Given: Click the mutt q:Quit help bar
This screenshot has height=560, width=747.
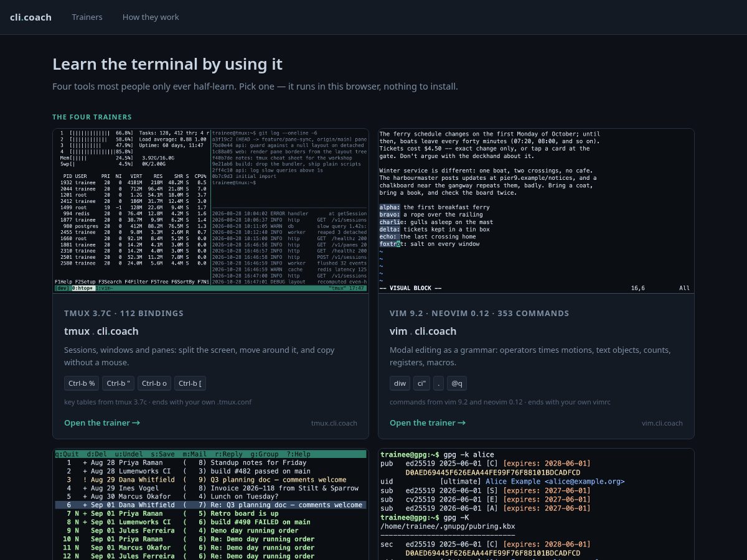Looking at the screenshot, I should [210, 454].
